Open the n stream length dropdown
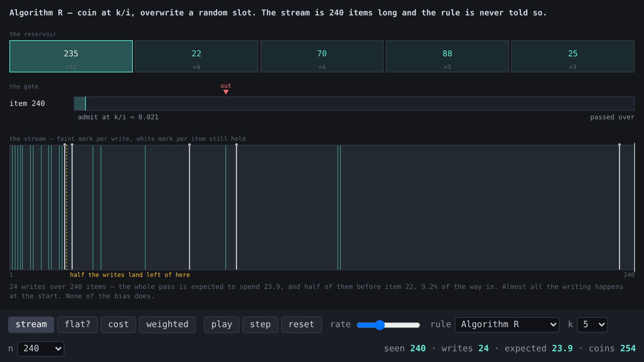The image size is (644, 362). tap(41, 349)
